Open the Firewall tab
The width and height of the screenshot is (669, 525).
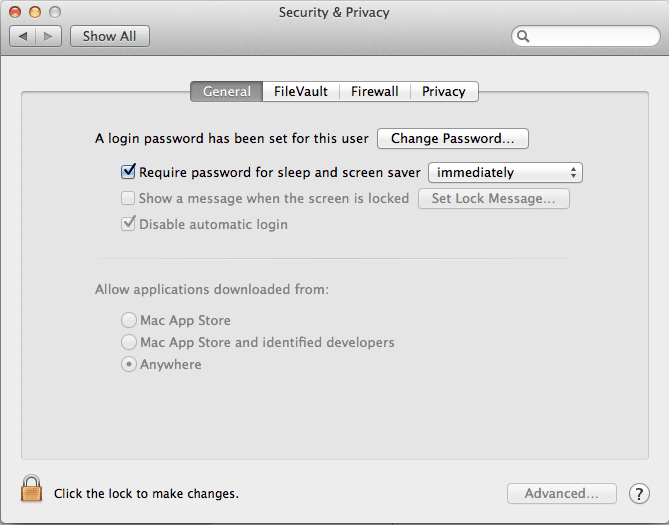pyautogui.click(x=375, y=91)
